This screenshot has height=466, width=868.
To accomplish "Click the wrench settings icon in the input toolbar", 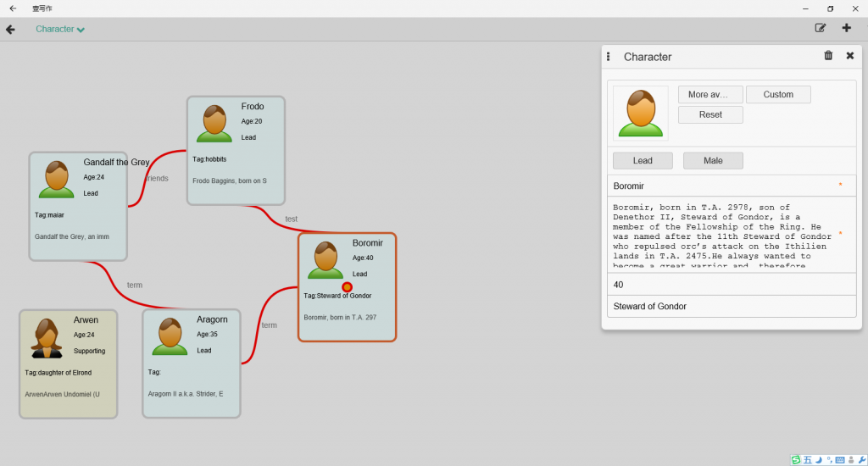I will 861,460.
